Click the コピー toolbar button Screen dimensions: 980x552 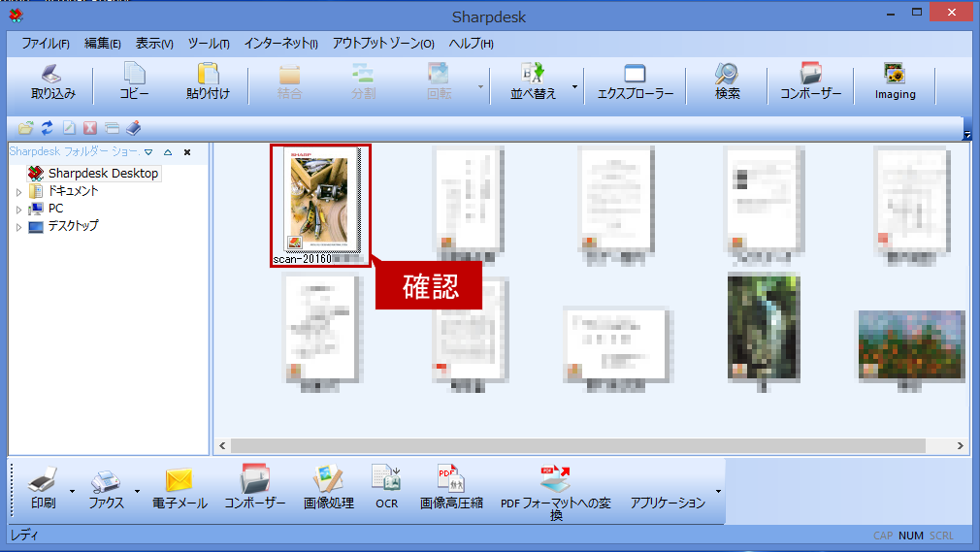pos(134,81)
